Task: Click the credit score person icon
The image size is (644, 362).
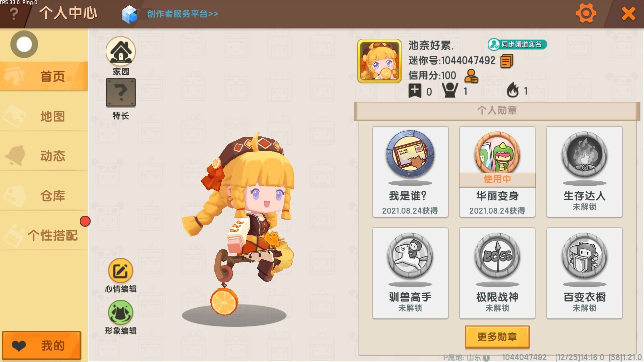Action: (x=471, y=76)
